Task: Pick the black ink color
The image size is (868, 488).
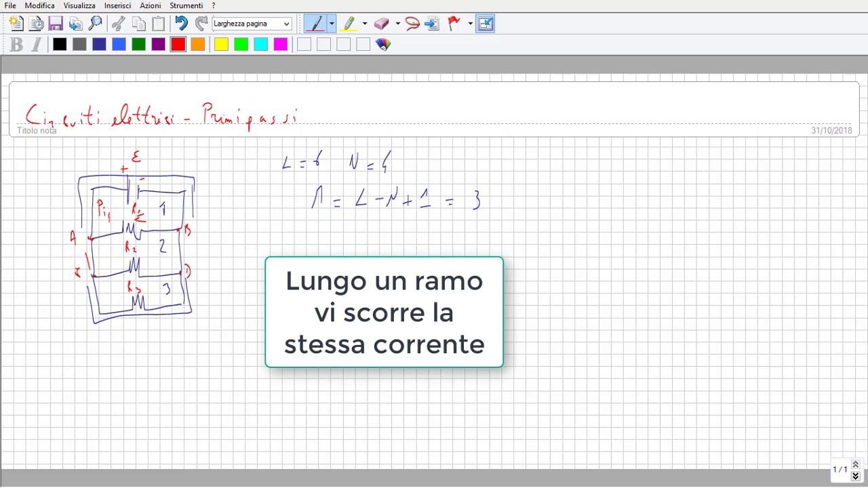Action: point(60,45)
